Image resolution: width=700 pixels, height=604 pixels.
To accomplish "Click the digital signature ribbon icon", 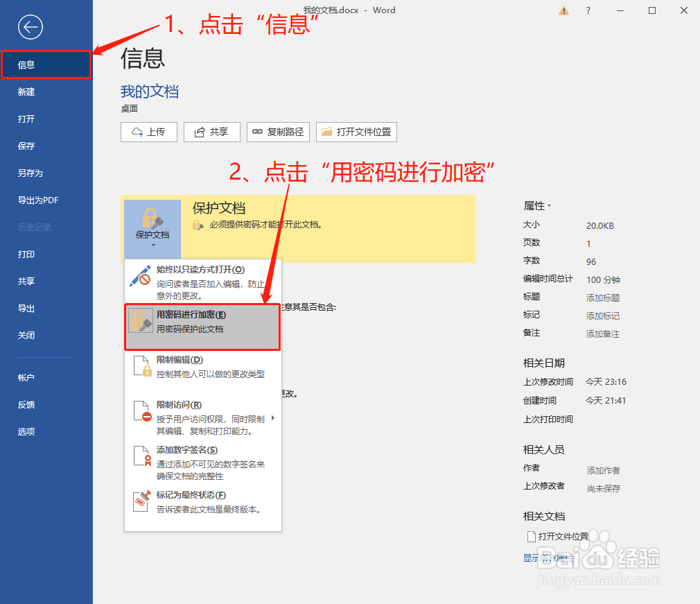I will [x=142, y=456].
